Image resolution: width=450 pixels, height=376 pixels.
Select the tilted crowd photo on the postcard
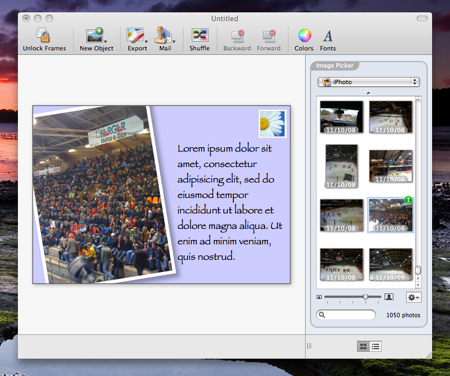(x=103, y=194)
